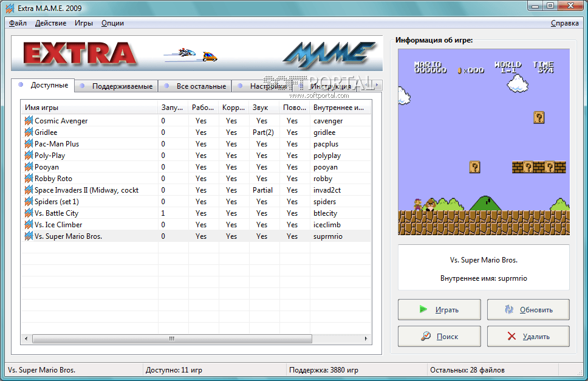Open the Справка menu
Screen dimensions: 588x381
(x=565, y=23)
